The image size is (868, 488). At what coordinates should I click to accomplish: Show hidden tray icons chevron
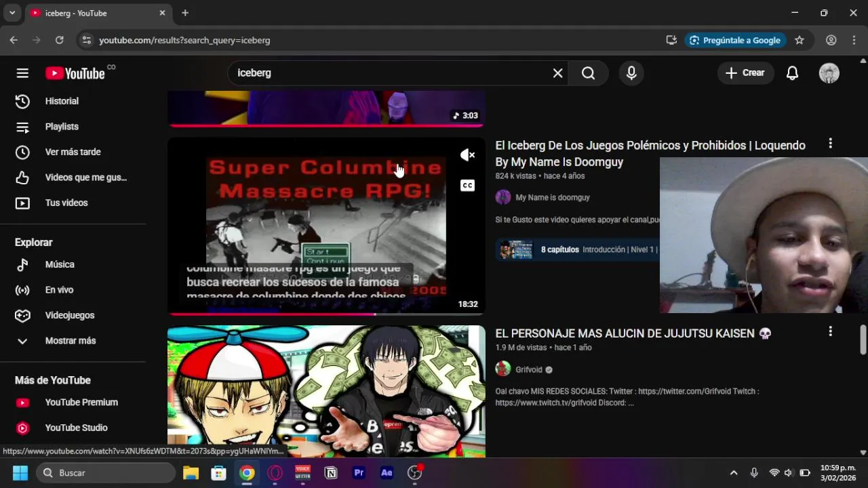coord(733,473)
